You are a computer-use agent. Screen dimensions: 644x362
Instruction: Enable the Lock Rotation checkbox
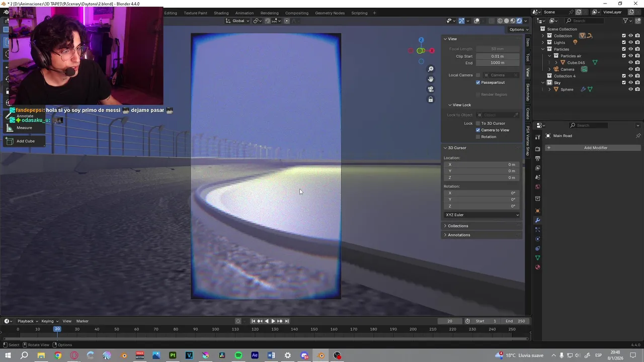(x=478, y=137)
